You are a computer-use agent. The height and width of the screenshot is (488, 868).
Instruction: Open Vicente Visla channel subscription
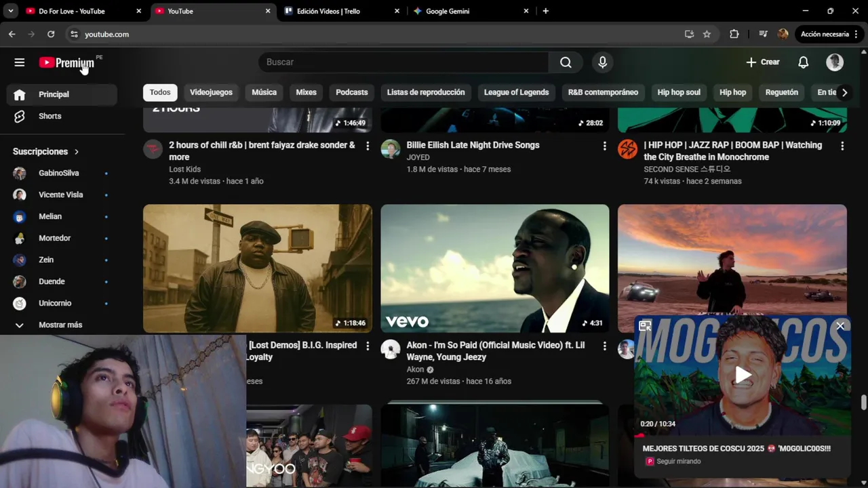[x=62, y=195]
